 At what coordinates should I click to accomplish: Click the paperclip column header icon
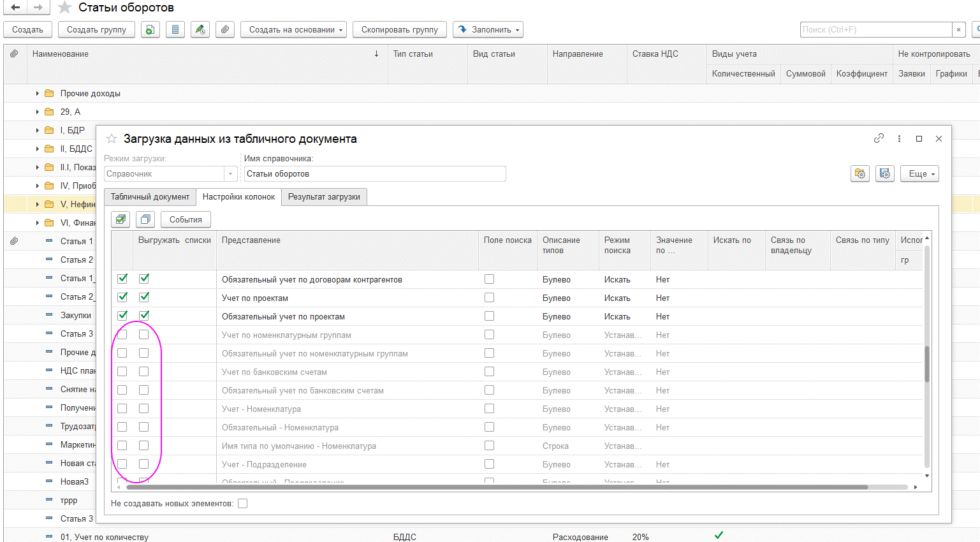(14, 54)
